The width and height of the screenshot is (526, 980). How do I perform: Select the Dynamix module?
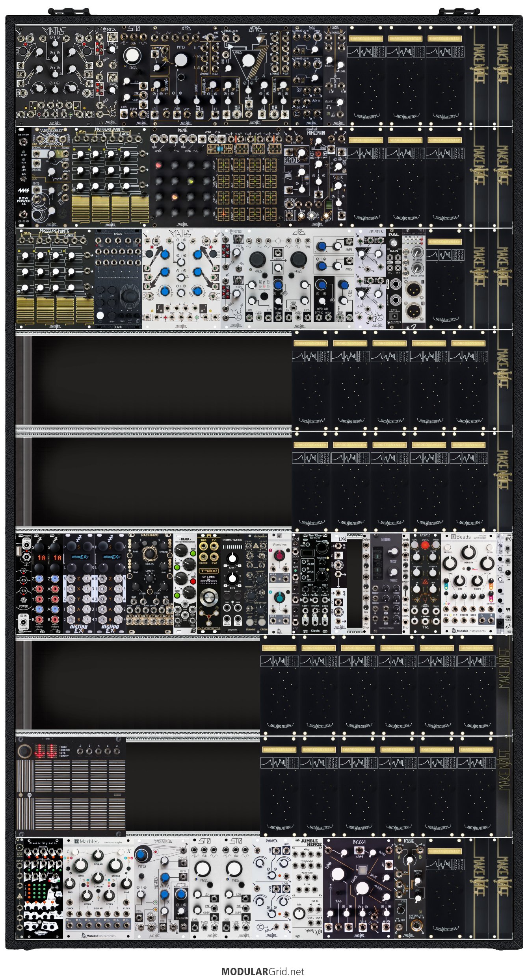[272, 888]
